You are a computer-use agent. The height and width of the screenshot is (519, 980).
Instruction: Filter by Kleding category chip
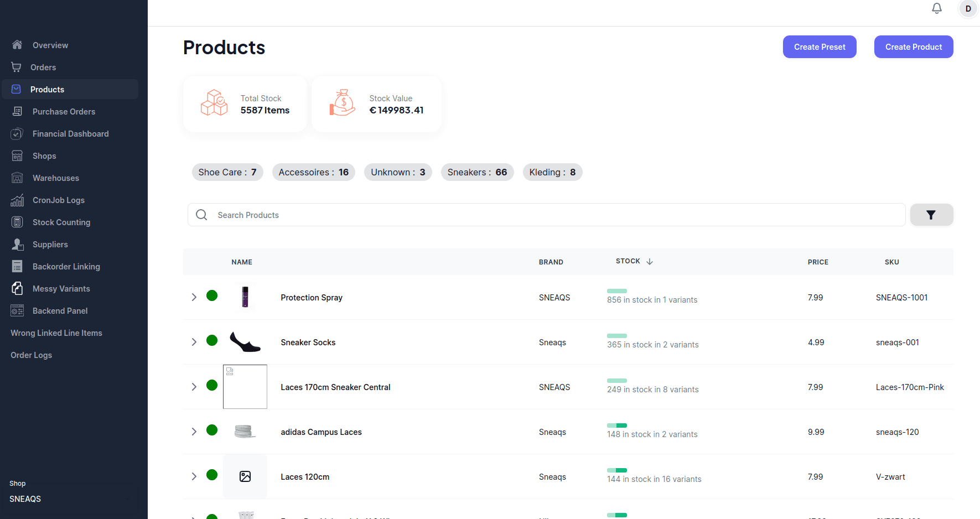[x=553, y=172]
